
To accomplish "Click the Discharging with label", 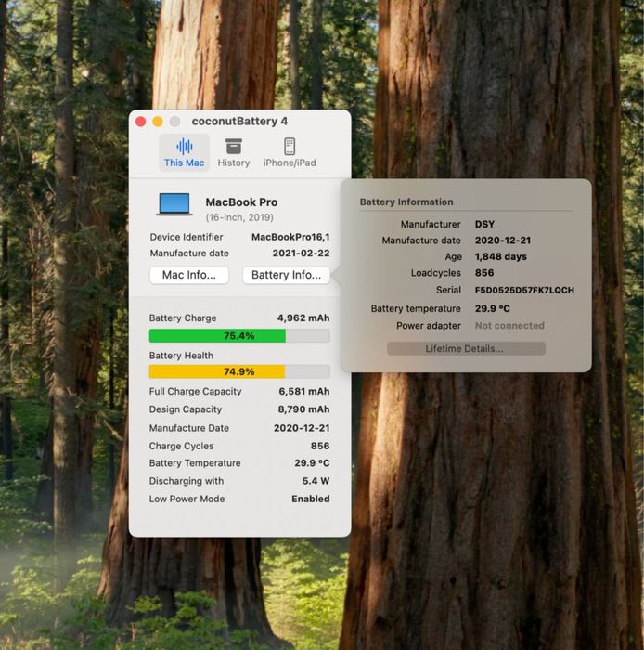I will point(187,481).
